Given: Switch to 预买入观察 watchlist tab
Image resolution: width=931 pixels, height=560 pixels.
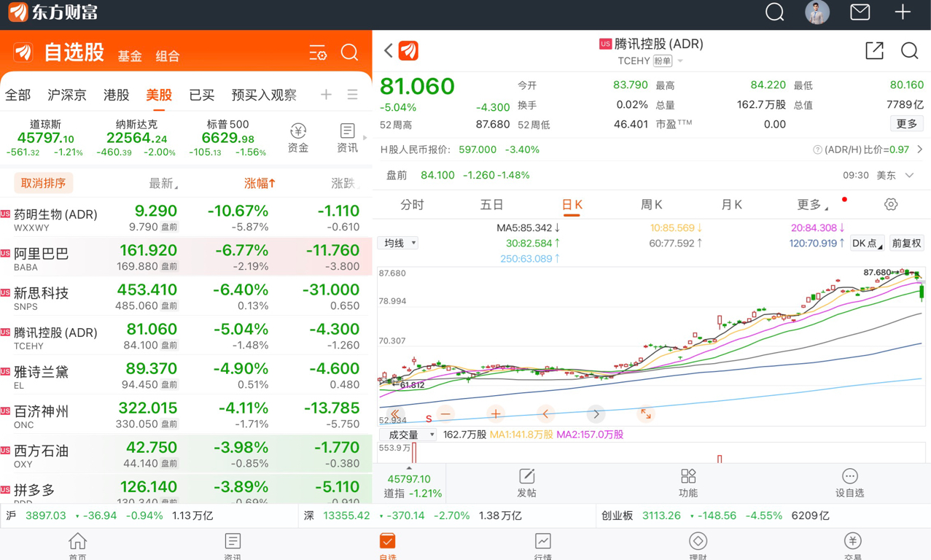Looking at the screenshot, I should click(264, 95).
